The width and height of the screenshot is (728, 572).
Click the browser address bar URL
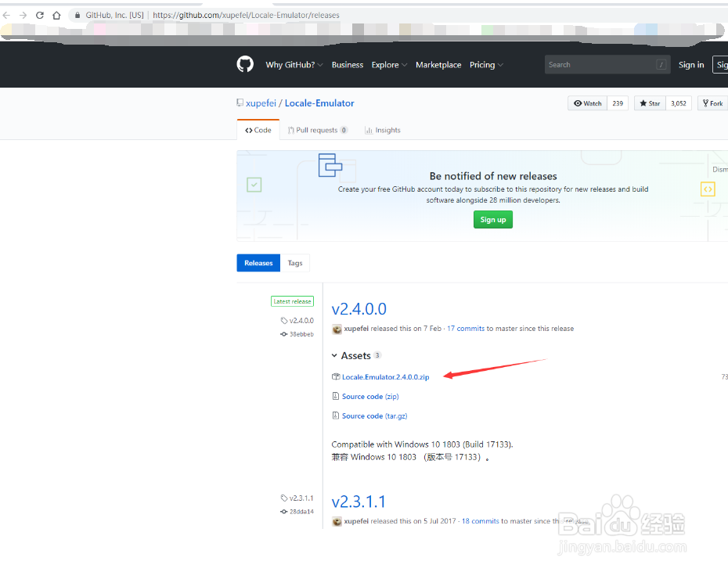(x=246, y=16)
